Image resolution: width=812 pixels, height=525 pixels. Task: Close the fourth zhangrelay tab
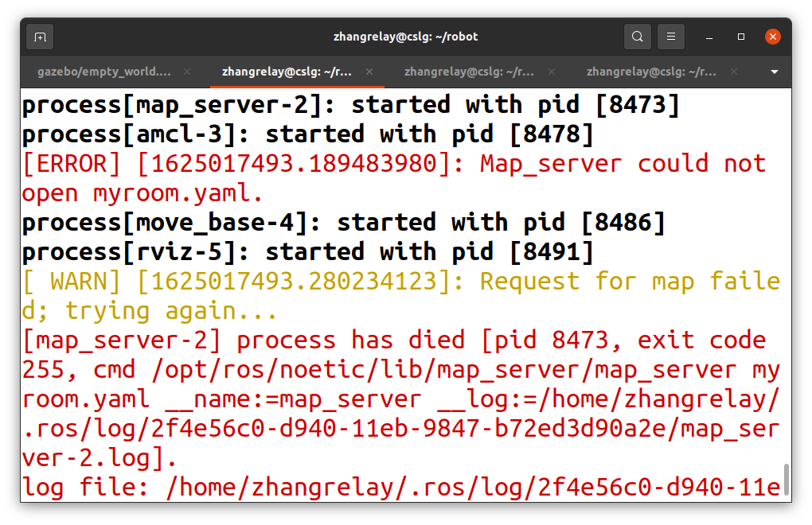[734, 72]
